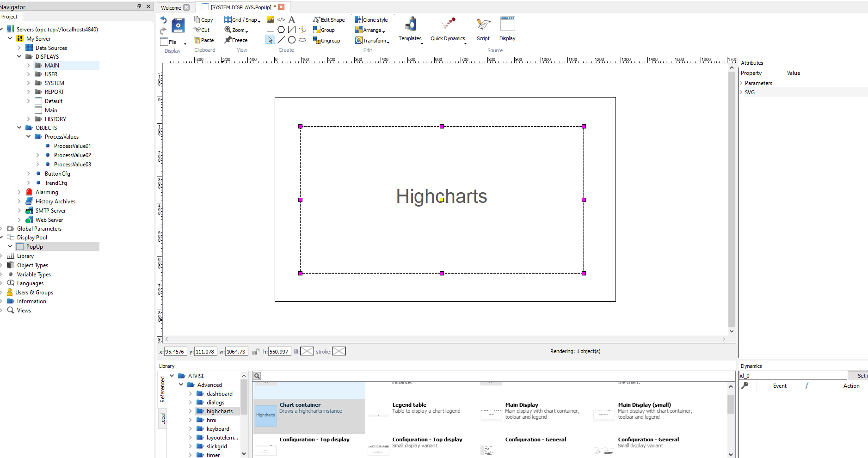This screenshot has height=458, width=868.
Task: Select the Polyline drawing tool
Action: click(292, 30)
